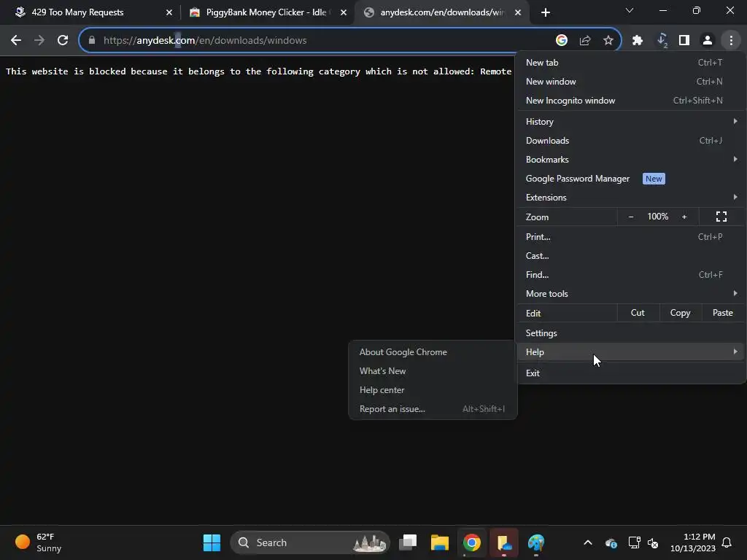Select Report an issue...

coord(433,409)
